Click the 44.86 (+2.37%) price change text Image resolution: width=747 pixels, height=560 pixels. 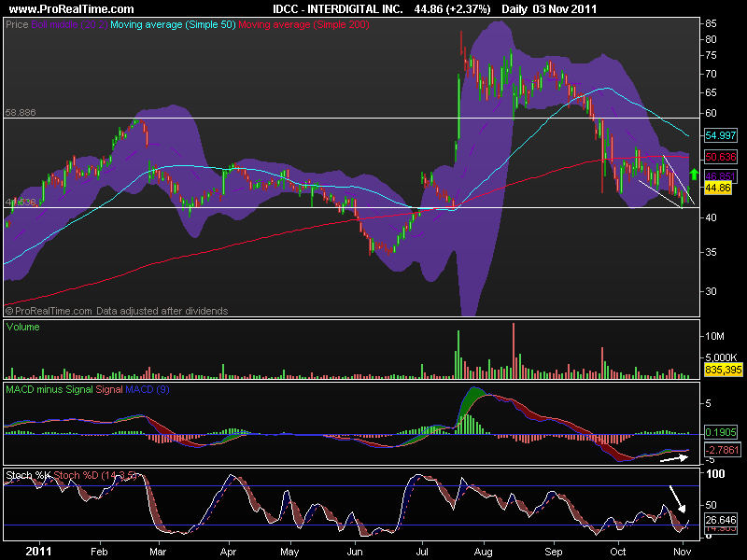[452, 8]
